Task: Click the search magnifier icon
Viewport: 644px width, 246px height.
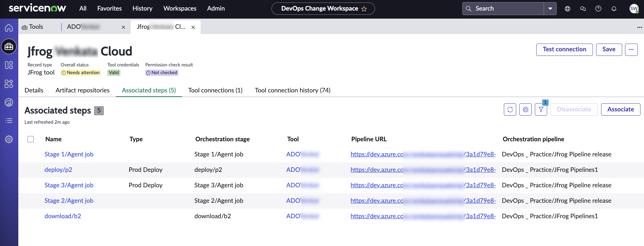Action: [x=468, y=8]
